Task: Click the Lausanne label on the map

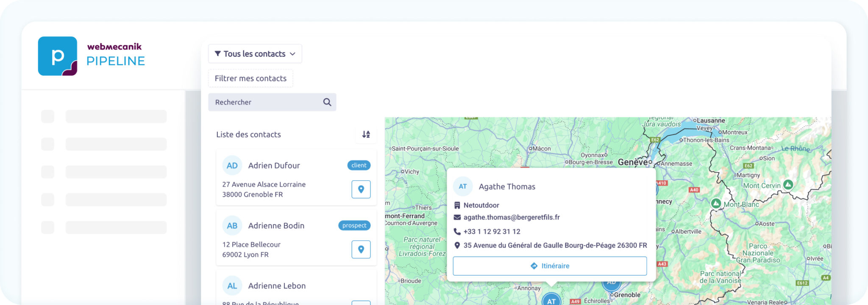Action: [x=711, y=121]
